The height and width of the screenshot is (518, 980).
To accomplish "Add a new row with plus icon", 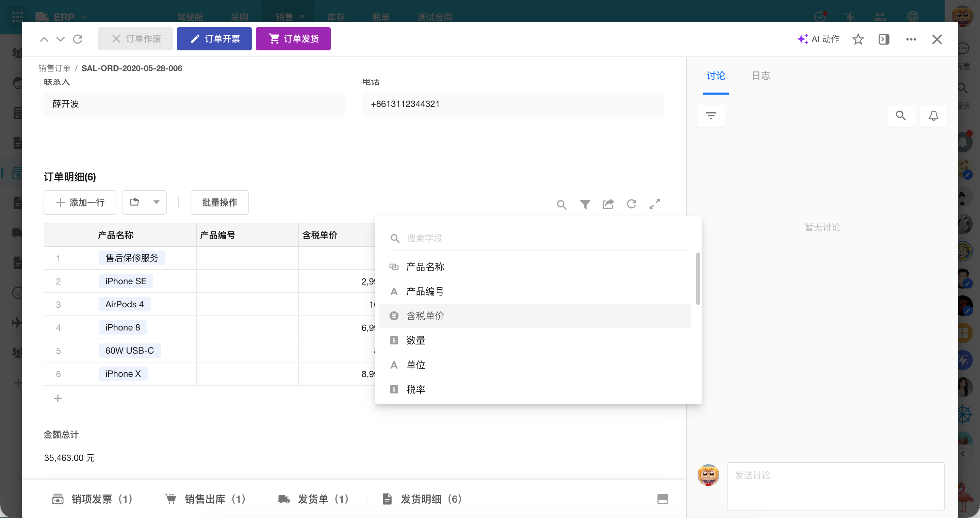I will point(58,399).
